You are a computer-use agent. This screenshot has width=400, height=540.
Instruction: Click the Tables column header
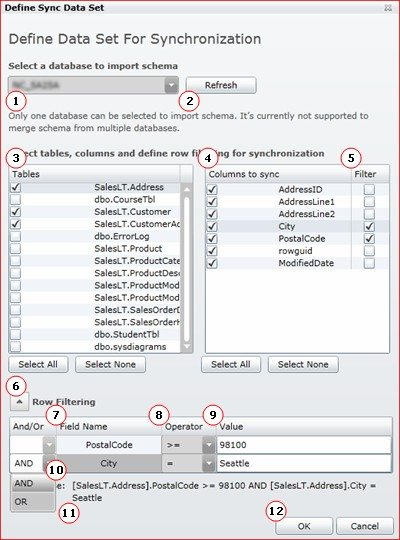[94, 174]
